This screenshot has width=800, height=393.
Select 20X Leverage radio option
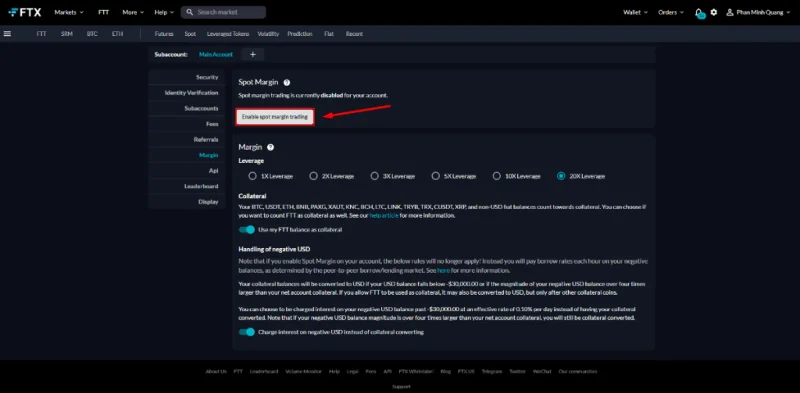(561, 176)
